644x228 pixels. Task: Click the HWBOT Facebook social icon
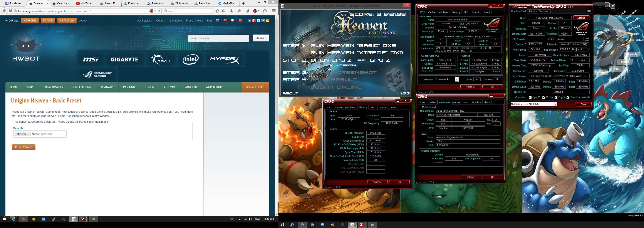(x=249, y=21)
